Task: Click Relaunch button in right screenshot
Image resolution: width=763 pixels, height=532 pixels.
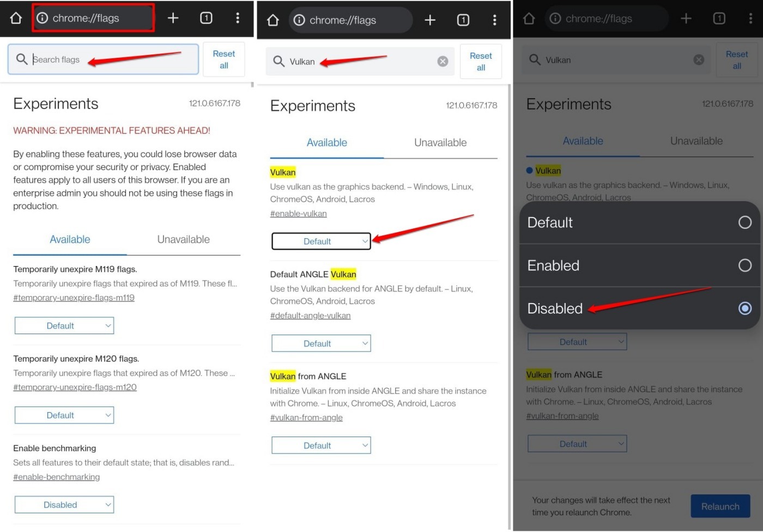Action: pyautogui.click(x=720, y=506)
